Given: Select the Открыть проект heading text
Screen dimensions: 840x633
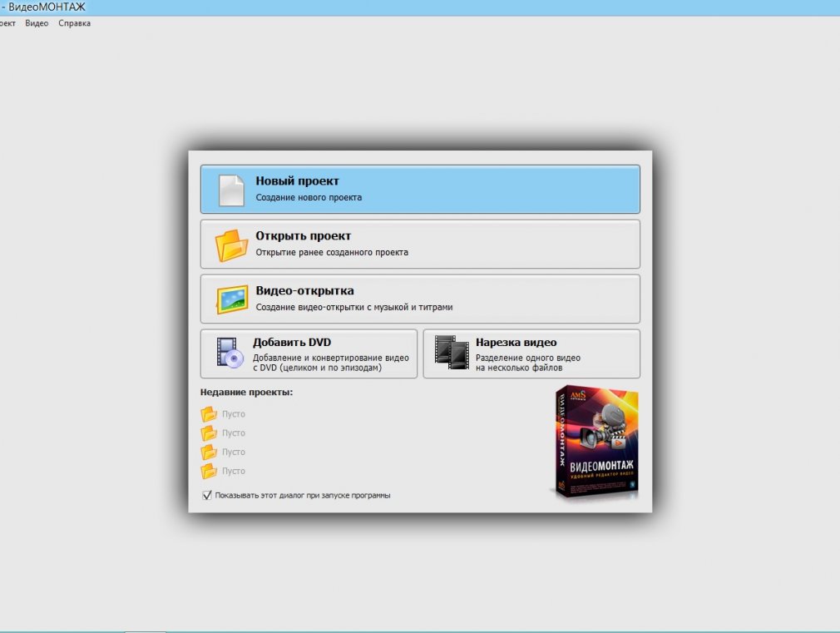Looking at the screenshot, I should pos(304,236).
